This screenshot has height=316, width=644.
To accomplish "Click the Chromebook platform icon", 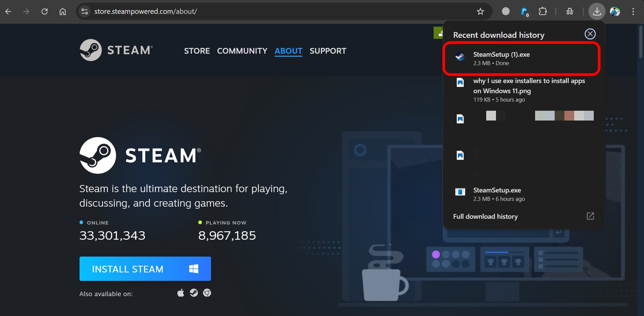I will click(207, 293).
